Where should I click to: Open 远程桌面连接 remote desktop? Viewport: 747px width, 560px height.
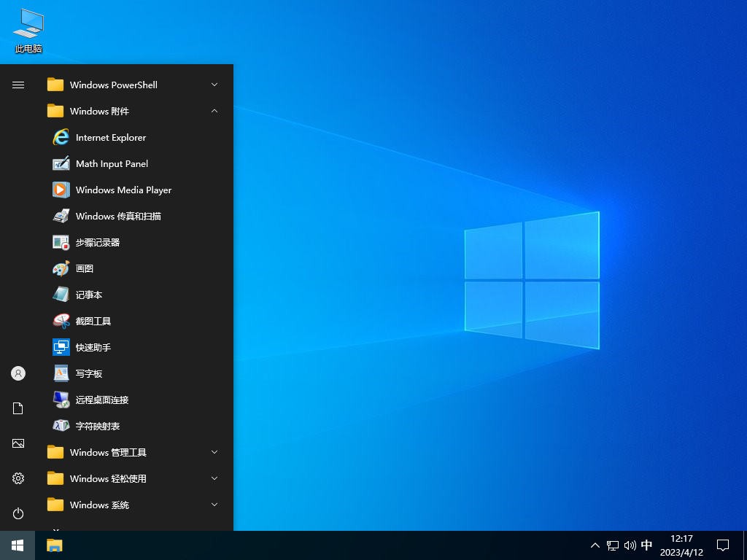(101, 400)
